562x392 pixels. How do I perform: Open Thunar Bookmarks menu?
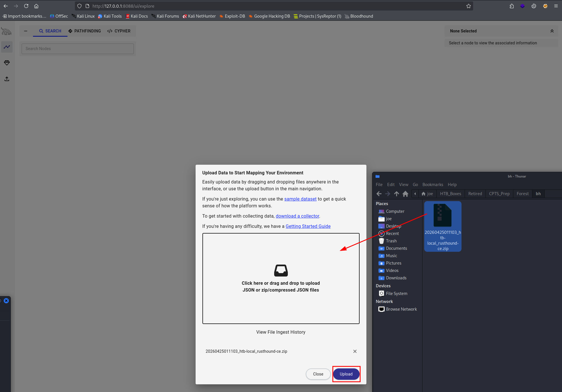pyautogui.click(x=432, y=185)
